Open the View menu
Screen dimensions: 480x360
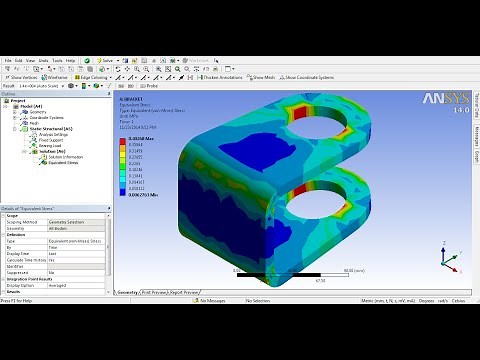point(30,61)
